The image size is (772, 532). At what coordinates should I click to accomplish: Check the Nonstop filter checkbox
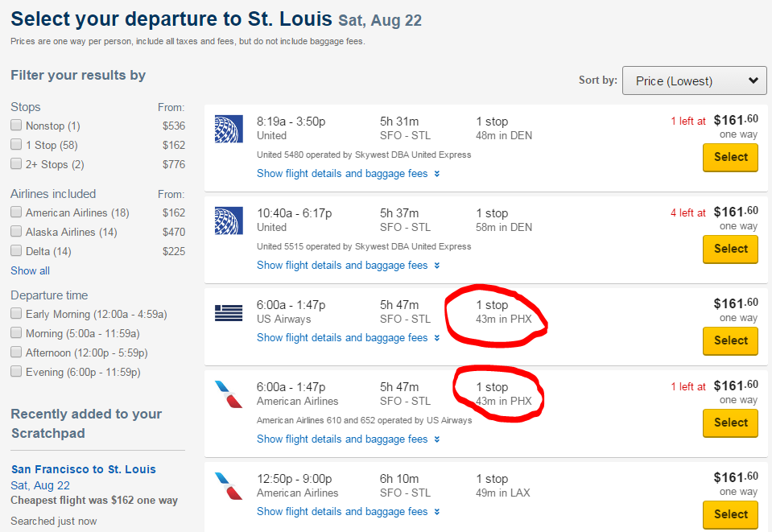(x=16, y=126)
